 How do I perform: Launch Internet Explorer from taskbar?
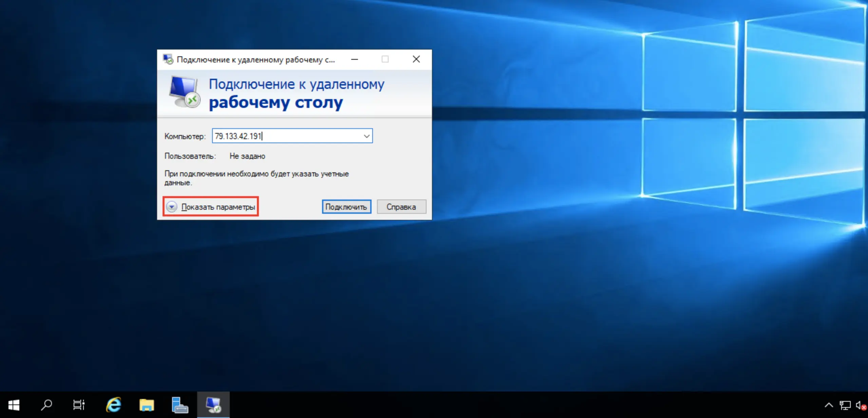[x=114, y=405]
